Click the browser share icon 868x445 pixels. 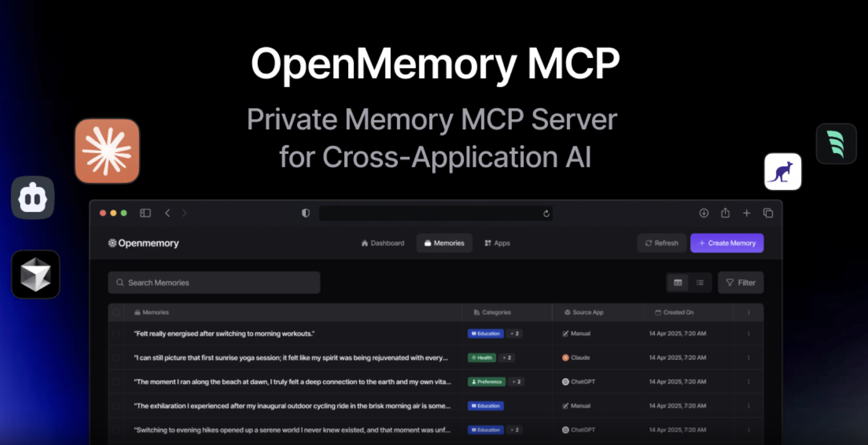(725, 213)
